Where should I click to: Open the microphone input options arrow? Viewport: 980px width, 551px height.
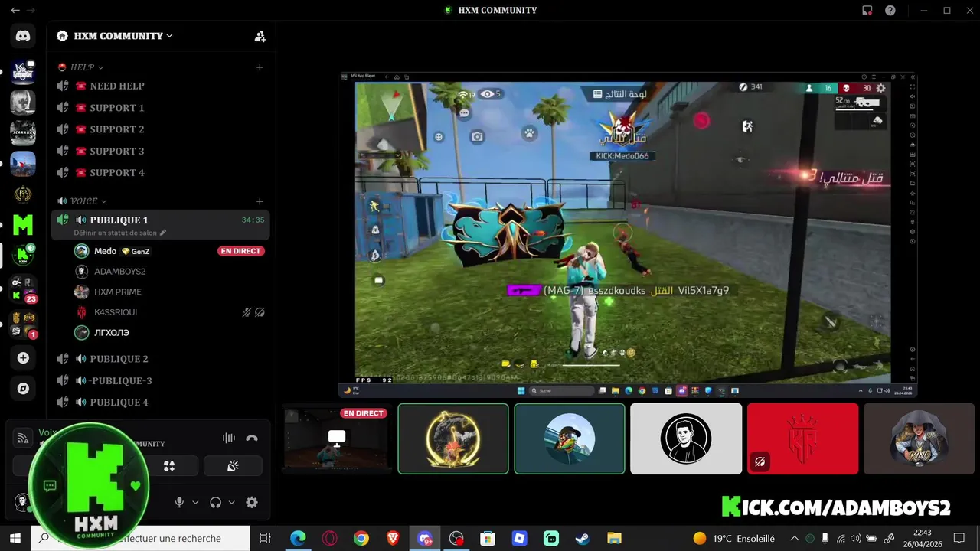195,503
